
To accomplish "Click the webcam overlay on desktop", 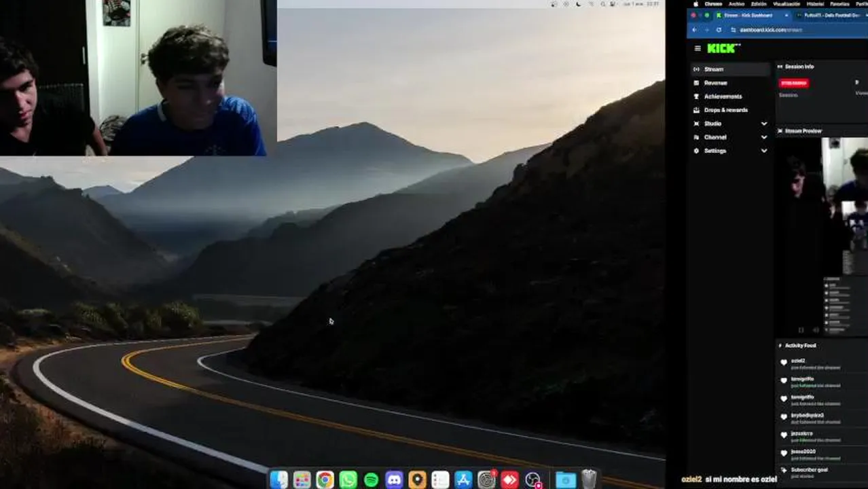I will point(139,77).
